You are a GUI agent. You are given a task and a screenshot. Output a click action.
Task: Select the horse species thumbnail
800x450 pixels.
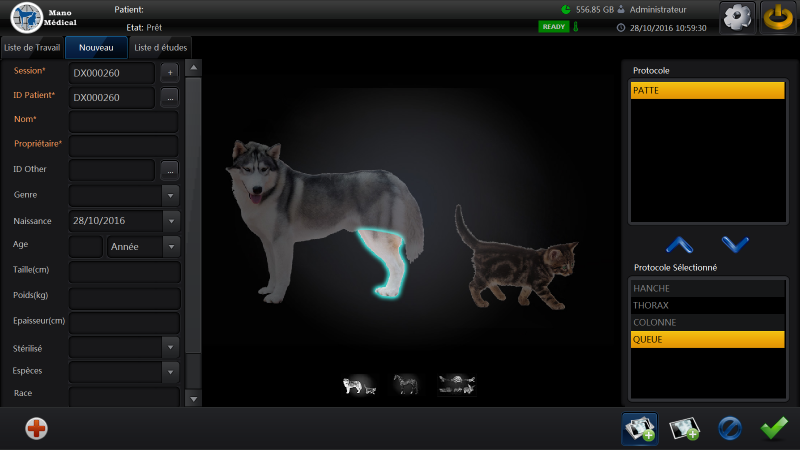click(406, 385)
